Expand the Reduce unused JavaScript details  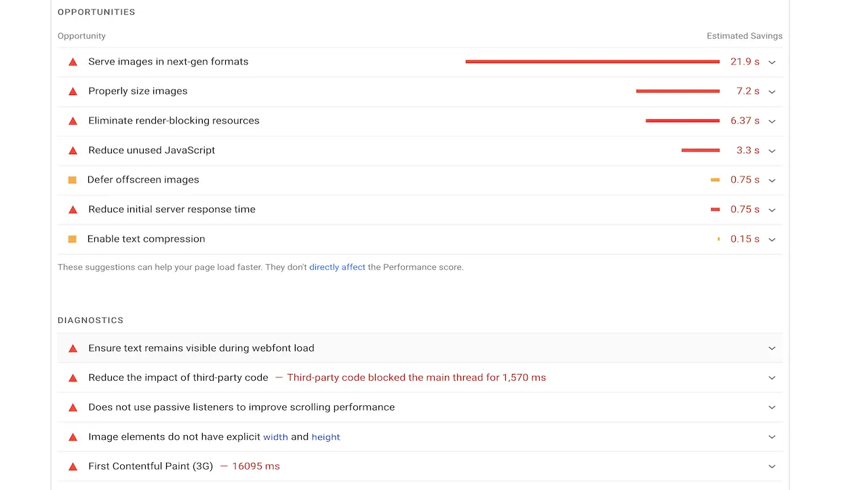(772, 150)
